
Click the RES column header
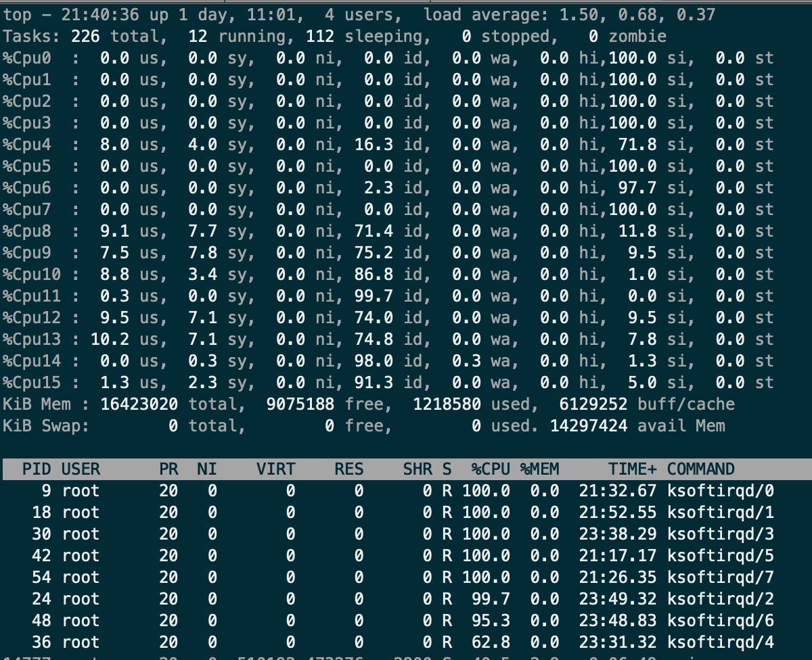tap(349, 469)
